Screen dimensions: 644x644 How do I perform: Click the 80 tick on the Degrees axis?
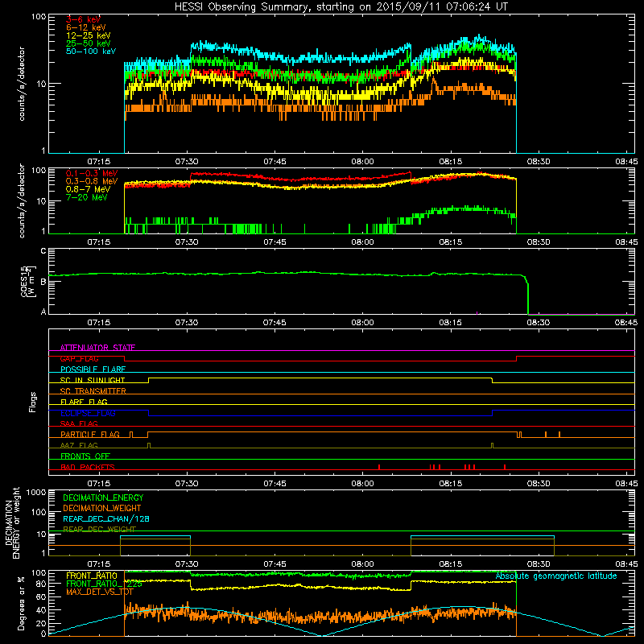(x=41, y=584)
